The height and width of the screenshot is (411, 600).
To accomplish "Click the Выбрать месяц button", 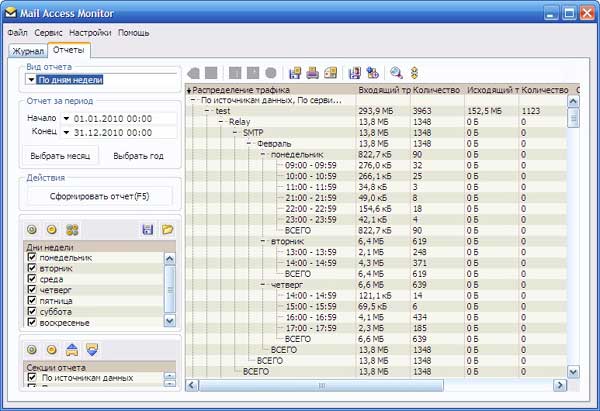I will 60,156.
